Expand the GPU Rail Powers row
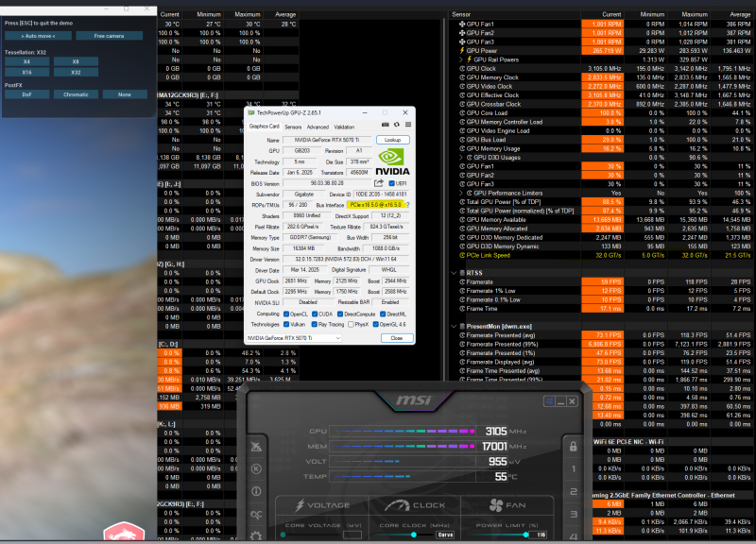 click(461, 59)
